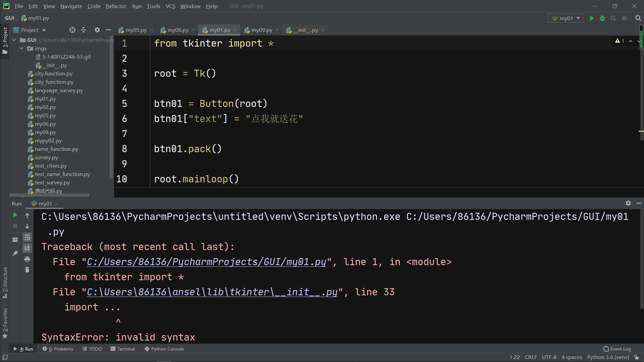Open the Favorites side tab
The image size is (644, 362).
[x=5, y=323]
